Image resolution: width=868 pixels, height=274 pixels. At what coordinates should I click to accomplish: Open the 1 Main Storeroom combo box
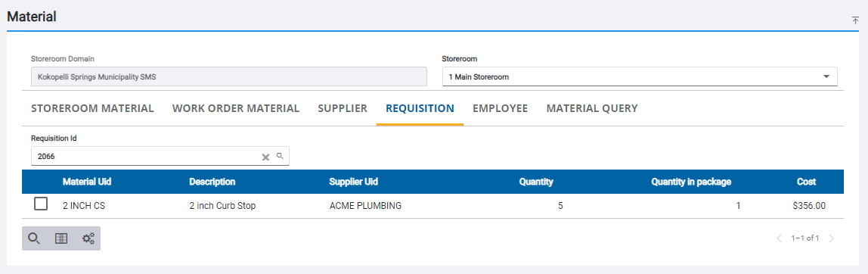640,76
